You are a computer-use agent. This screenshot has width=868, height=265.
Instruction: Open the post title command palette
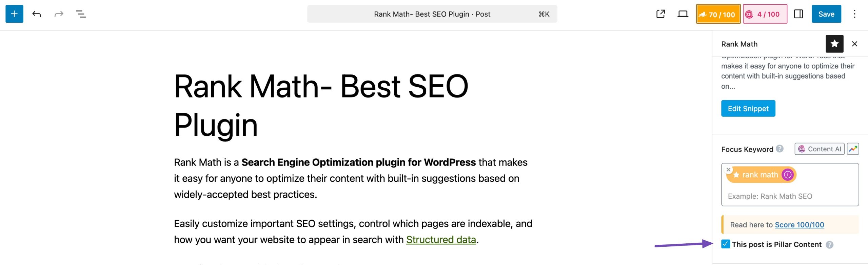pyautogui.click(x=432, y=14)
